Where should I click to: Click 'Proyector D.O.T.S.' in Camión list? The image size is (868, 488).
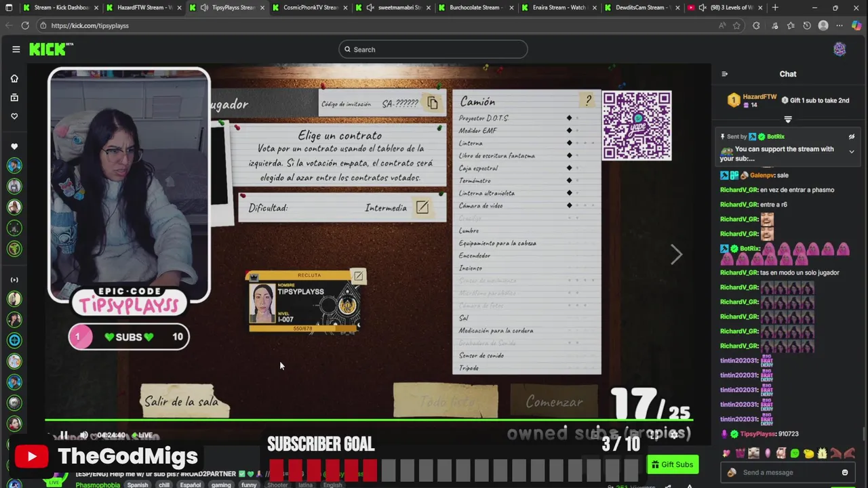click(484, 118)
